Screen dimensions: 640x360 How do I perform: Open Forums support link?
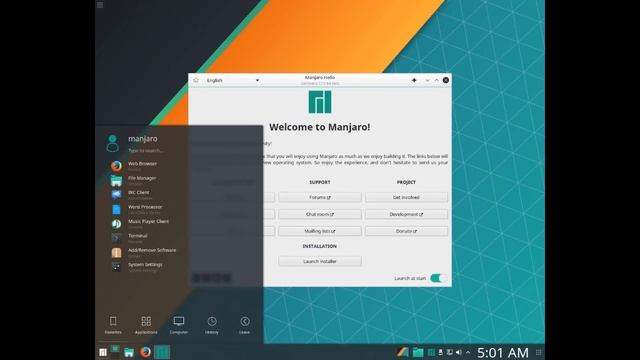(x=320, y=198)
